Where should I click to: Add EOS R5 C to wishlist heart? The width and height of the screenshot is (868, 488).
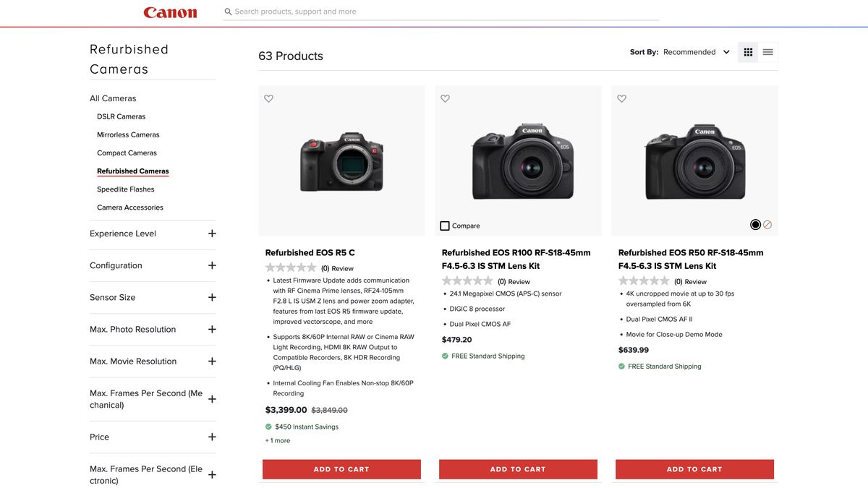[268, 98]
